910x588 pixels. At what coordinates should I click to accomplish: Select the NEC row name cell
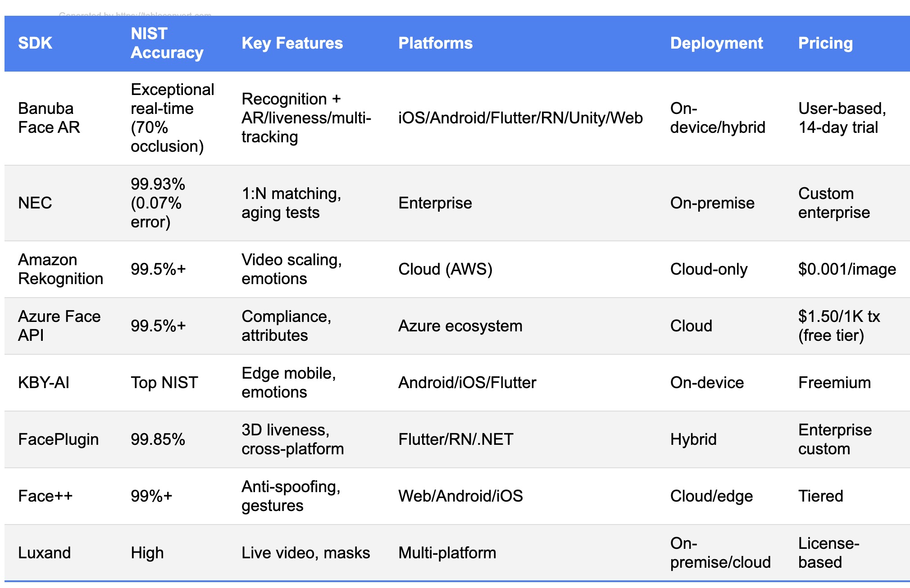coord(35,203)
